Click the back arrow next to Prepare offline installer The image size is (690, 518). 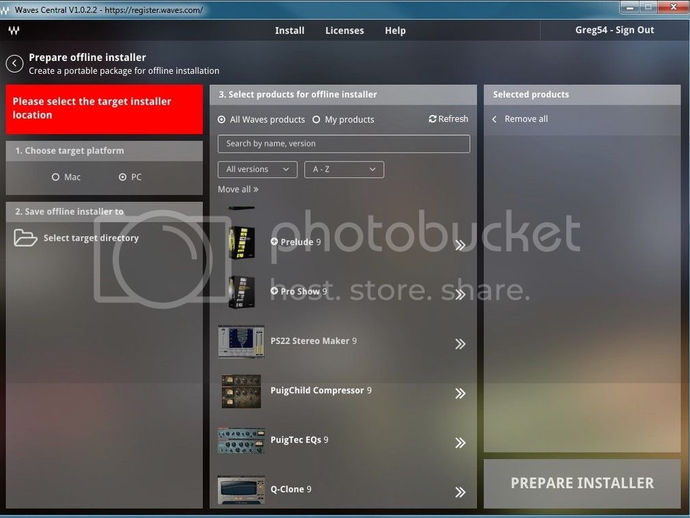point(15,64)
